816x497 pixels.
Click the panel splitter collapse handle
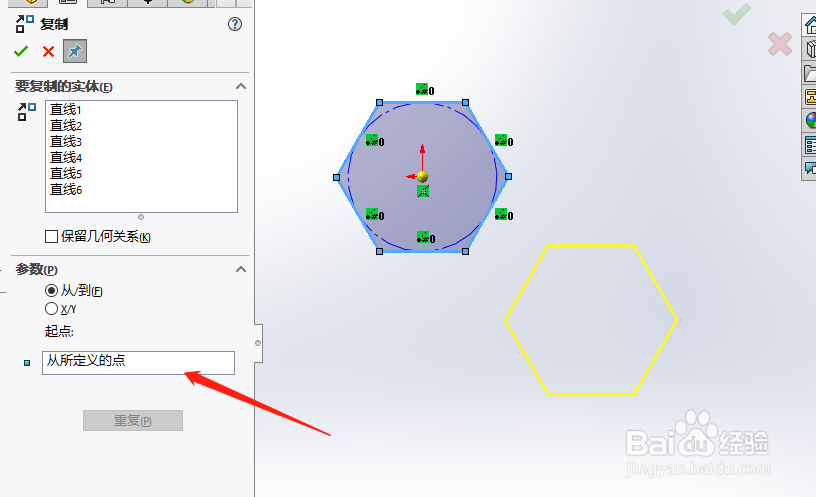click(x=258, y=343)
